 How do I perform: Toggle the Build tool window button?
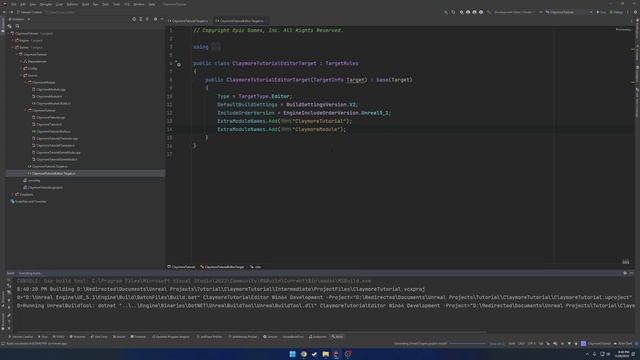[338, 337]
